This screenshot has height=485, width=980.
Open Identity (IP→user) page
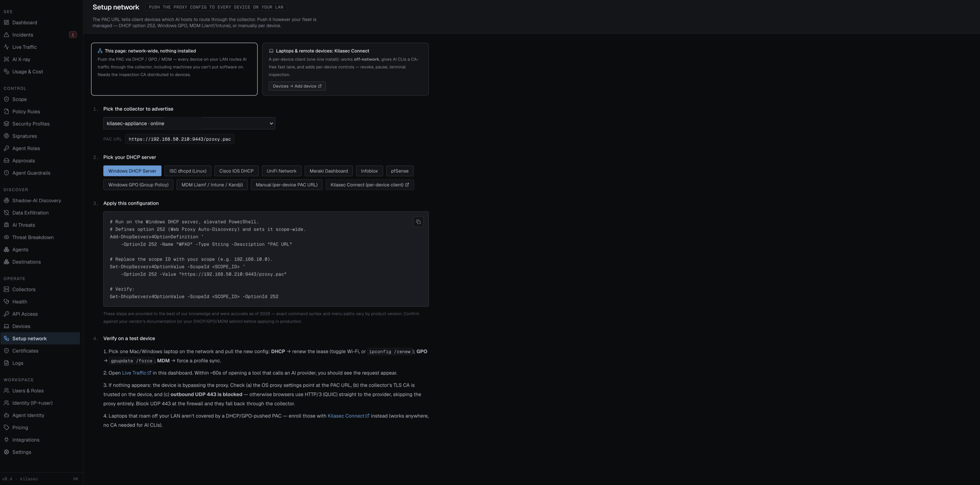pyautogui.click(x=40, y=403)
